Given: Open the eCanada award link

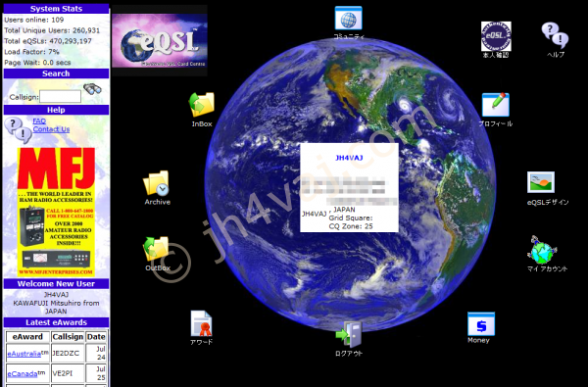Looking at the screenshot, I should click(23, 374).
